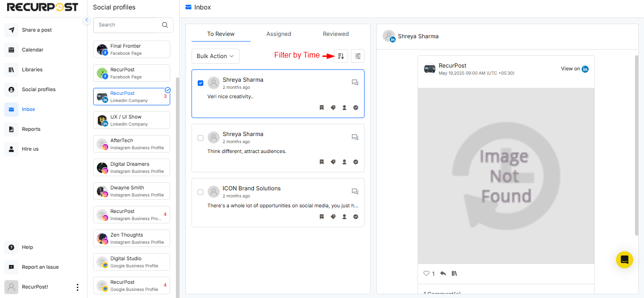
Task: Bookmark the 'Veri nice creativity' message
Action: 322,108
